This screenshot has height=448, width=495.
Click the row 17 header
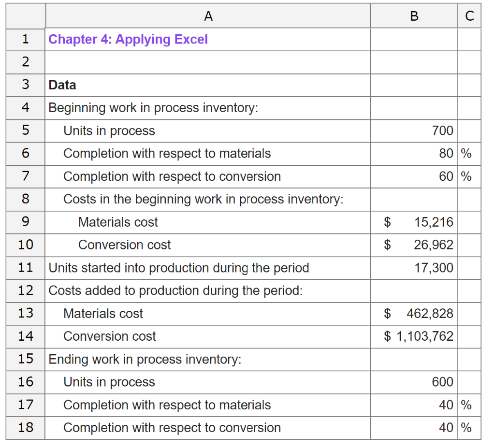(25, 405)
